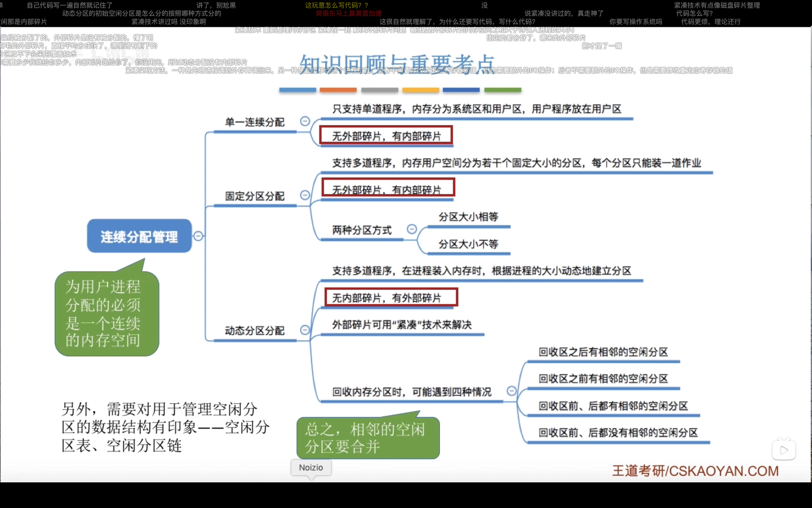812x508 pixels.
Task: Click the 回收区之前有相邻的空闲分区 leaf
Action: (603, 379)
